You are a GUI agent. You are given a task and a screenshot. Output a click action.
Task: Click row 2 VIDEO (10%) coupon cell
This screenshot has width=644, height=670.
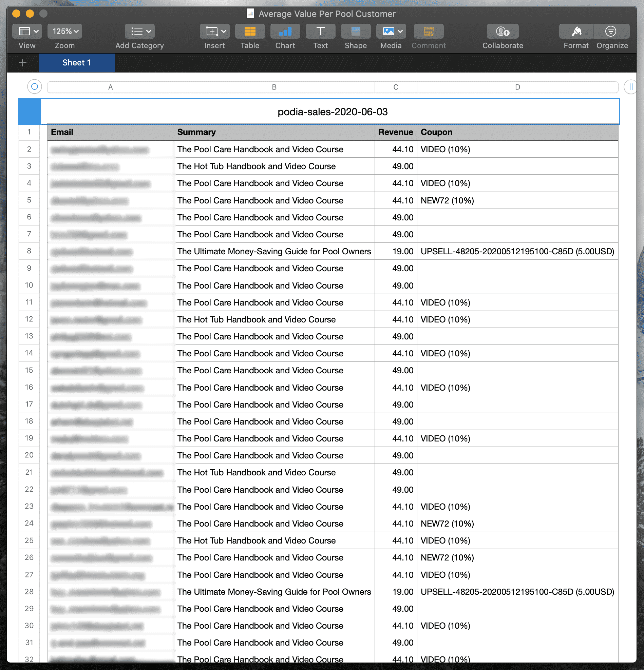(x=517, y=150)
